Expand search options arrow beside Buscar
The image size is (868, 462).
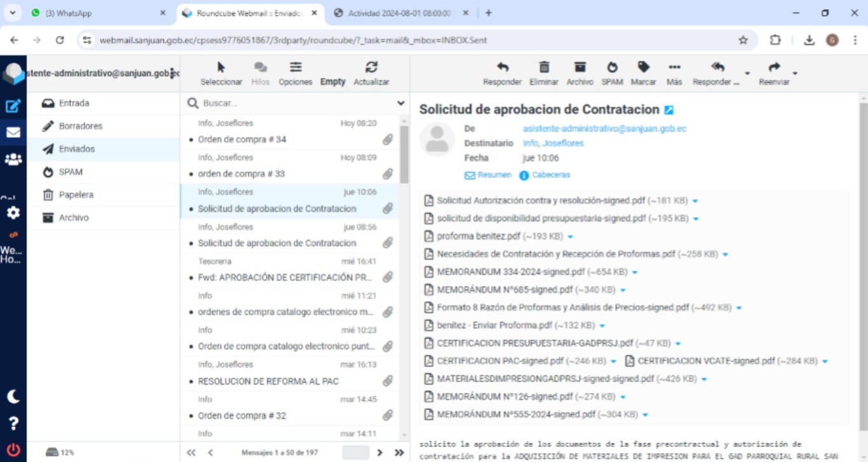pos(401,103)
